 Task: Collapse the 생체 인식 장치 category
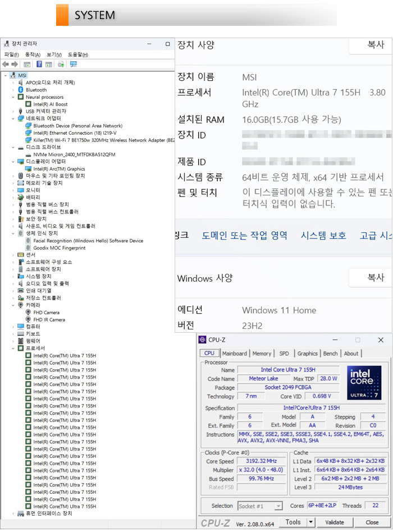13,233
